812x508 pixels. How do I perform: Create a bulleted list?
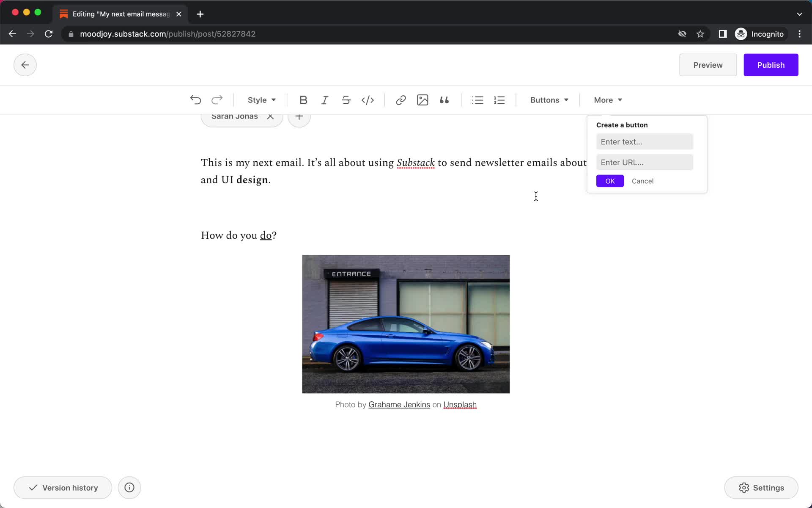[x=477, y=100]
